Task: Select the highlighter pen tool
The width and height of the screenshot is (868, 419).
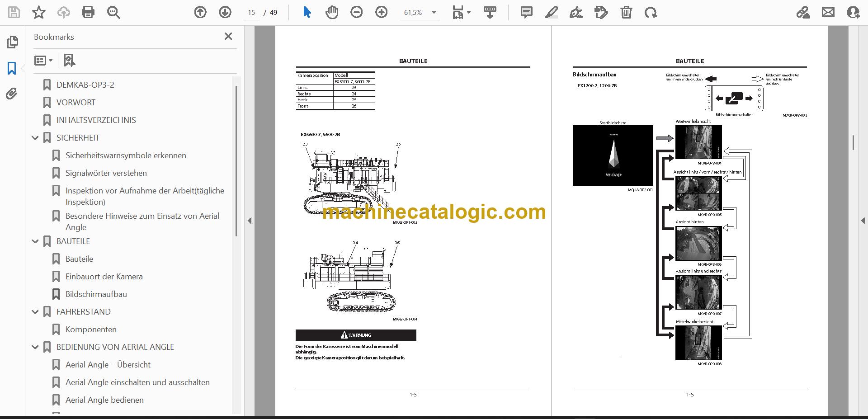Action: [551, 12]
